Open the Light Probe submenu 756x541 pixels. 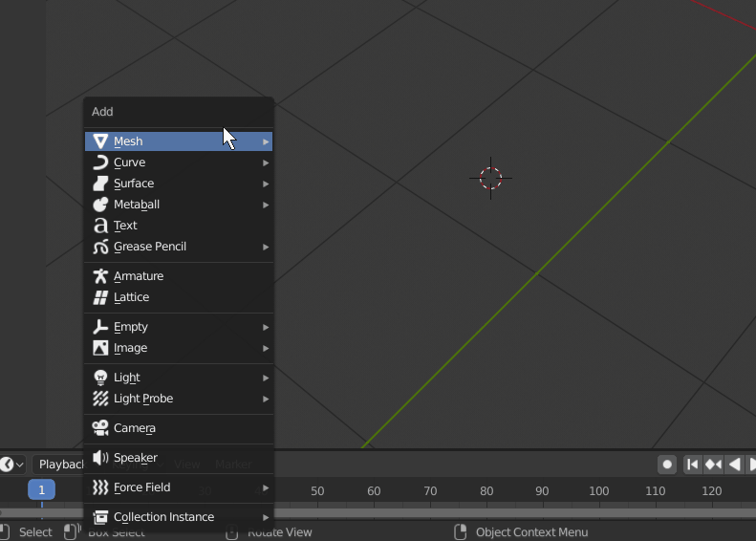(179, 399)
